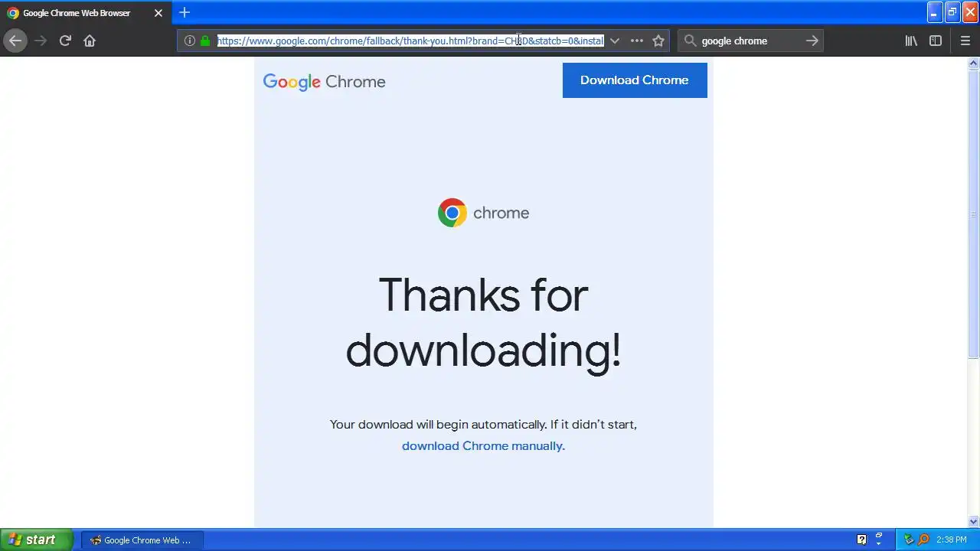
Task: Click the page vertical scrollbar thumb
Action: [x=974, y=214]
